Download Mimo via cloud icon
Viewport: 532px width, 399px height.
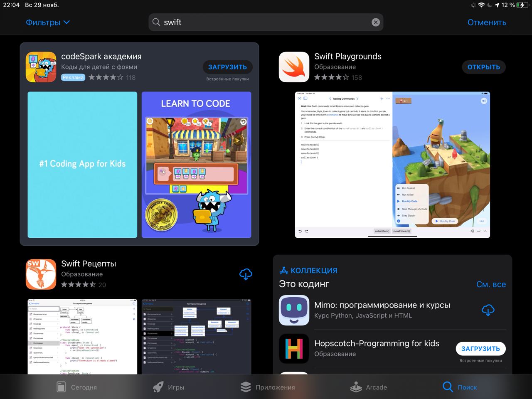pos(488,310)
